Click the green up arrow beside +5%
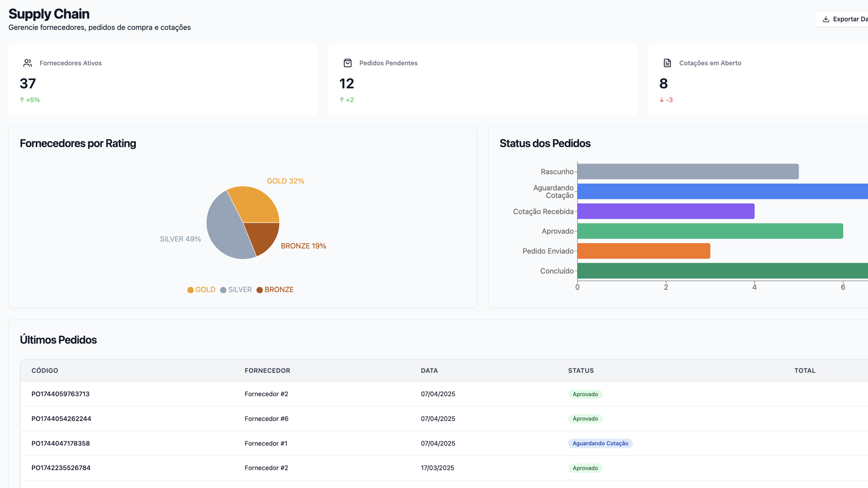Viewport: 868px width, 488px height. 22,100
